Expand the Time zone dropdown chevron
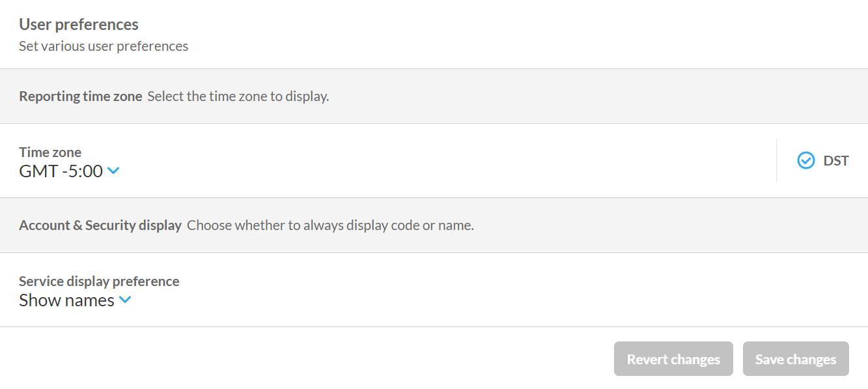Screen dimensions: 868x389 click(x=113, y=171)
